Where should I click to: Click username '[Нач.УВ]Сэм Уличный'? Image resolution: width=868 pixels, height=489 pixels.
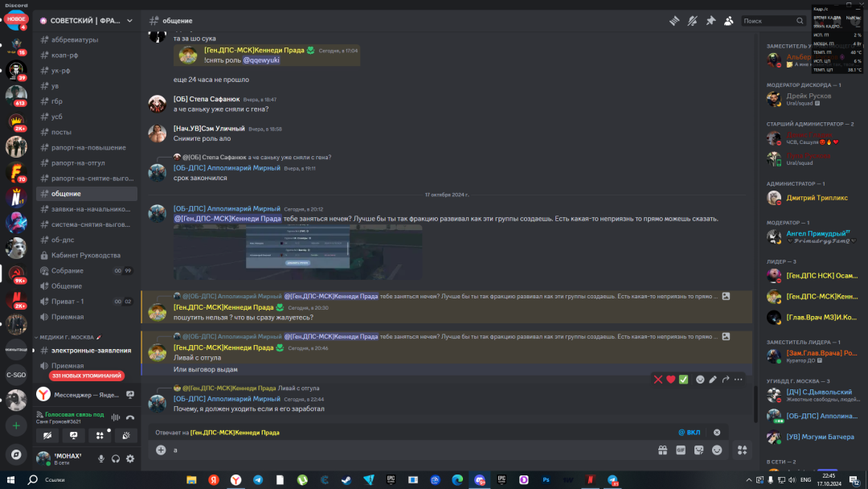(209, 129)
